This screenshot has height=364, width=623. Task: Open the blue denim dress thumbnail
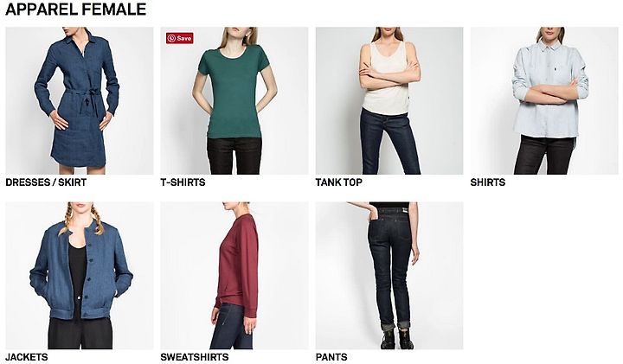click(80, 101)
